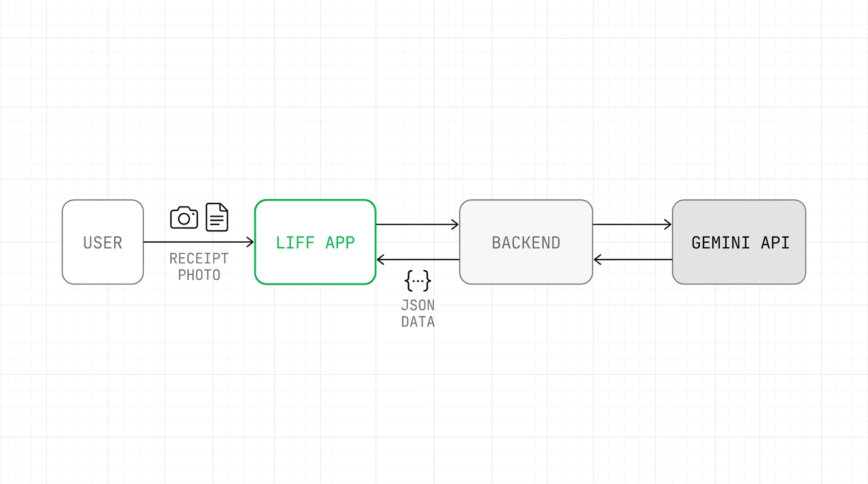
Task: Click the RECEIPT PHOTO label
Action: pyautogui.click(x=199, y=267)
